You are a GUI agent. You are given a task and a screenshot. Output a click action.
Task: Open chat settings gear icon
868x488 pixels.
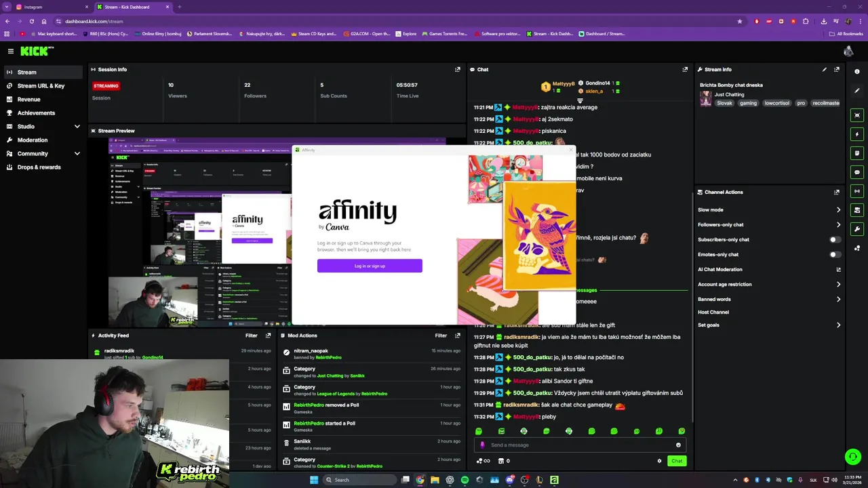point(659,461)
